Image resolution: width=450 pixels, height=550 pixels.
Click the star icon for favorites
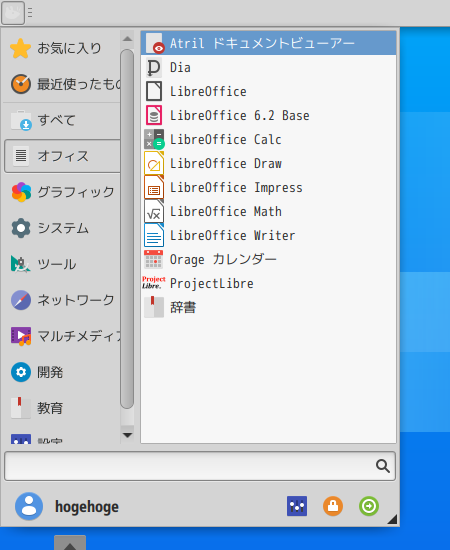pyautogui.click(x=21, y=48)
